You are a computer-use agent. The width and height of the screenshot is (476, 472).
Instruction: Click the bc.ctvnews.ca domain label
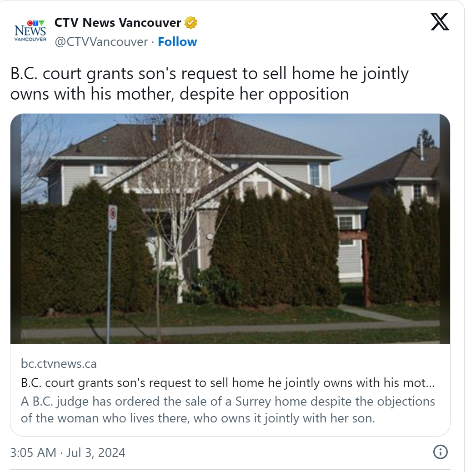coord(59,364)
